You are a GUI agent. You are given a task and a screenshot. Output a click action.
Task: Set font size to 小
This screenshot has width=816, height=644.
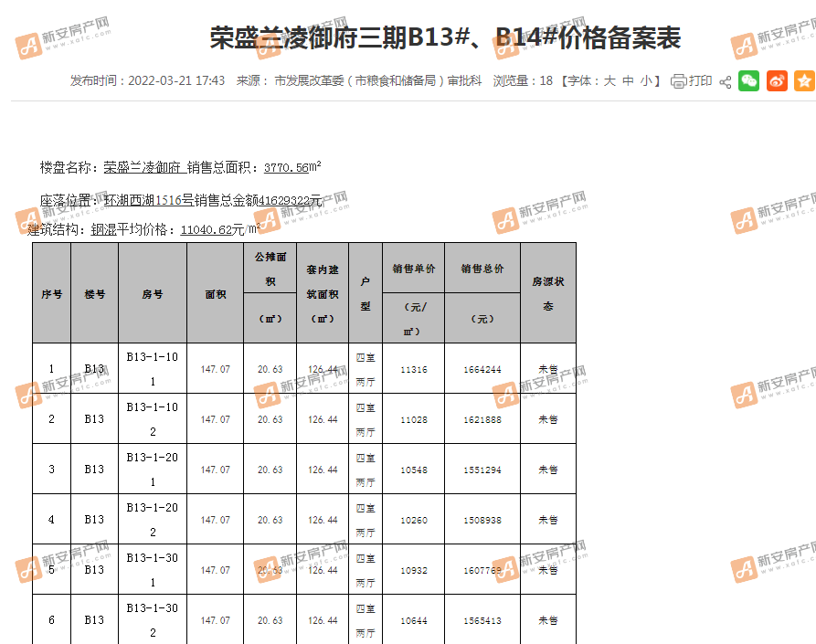[x=646, y=81]
